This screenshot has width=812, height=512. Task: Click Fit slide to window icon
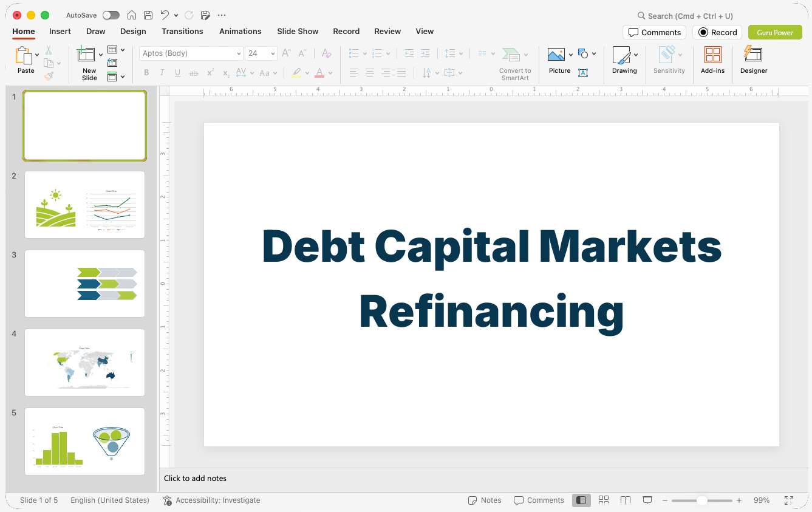point(789,500)
